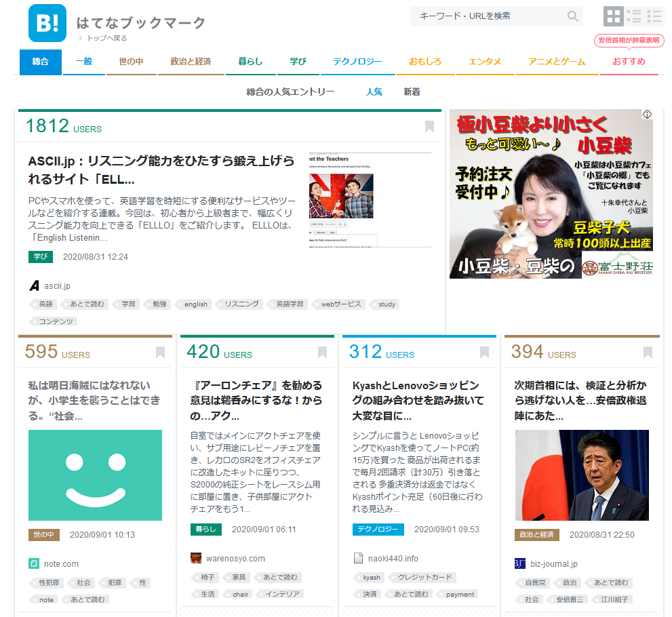Bookmark the 394 users entry
This screenshot has height=617, width=672.
click(x=648, y=352)
